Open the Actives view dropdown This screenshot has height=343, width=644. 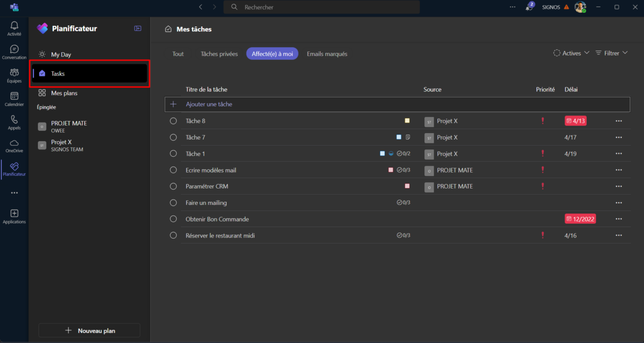(571, 53)
